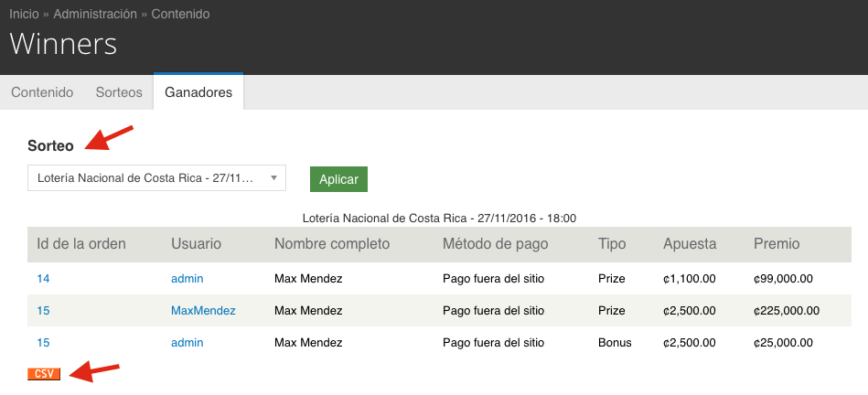868x395 pixels.
Task: Open order 15 in the Bonus row
Action: pos(43,342)
